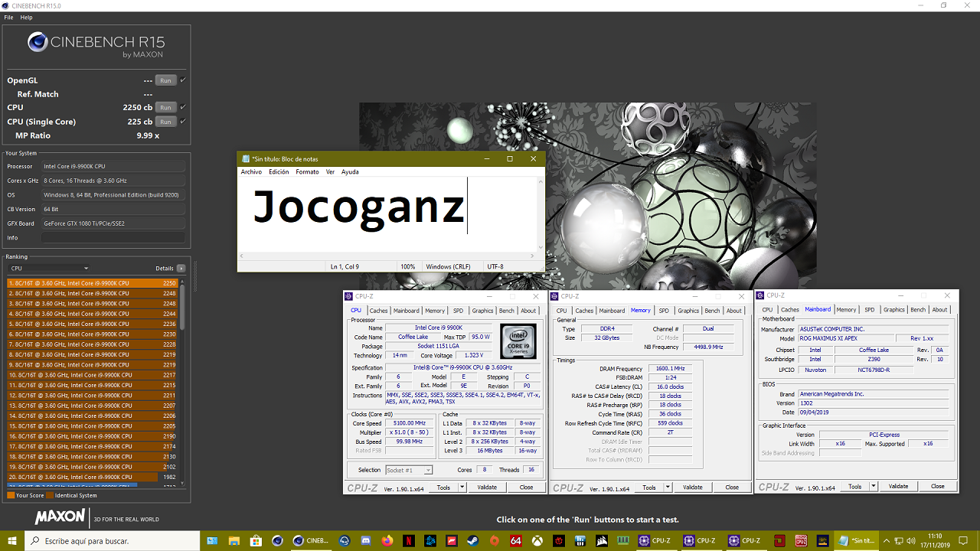Switch to SPD tab in CPU-Z Memory window
Image resolution: width=980 pixels, height=551 pixels.
coord(664,311)
